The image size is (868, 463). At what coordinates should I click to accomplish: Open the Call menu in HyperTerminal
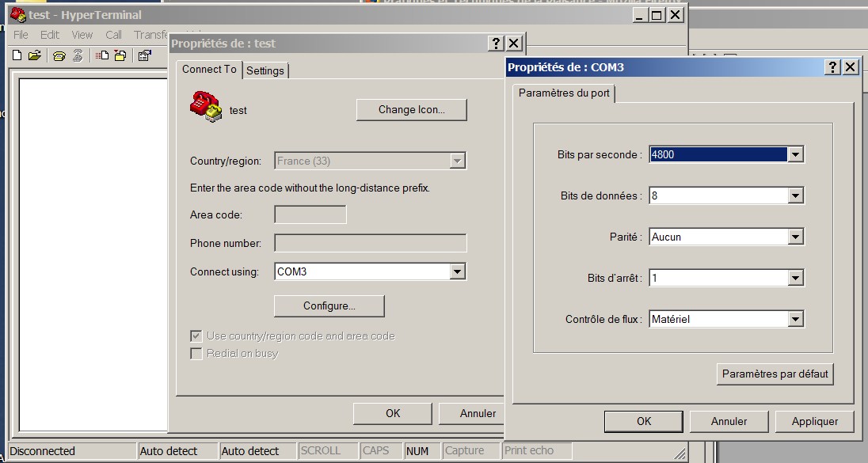[x=113, y=35]
